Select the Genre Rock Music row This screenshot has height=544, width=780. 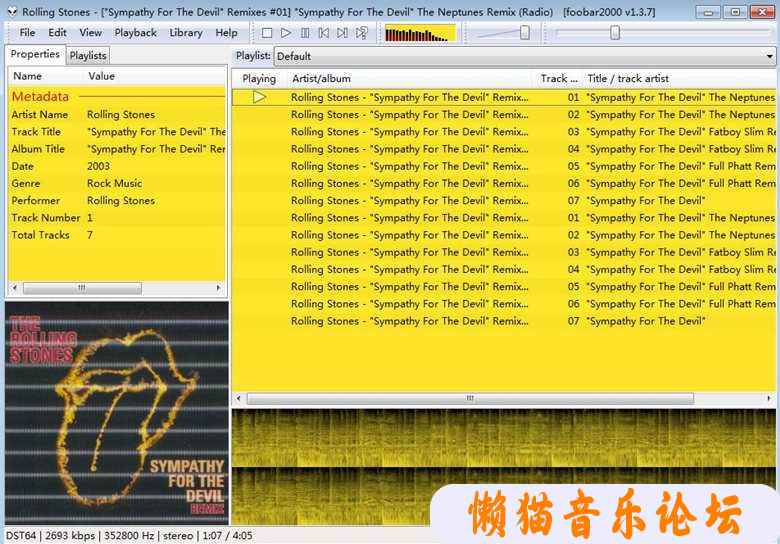point(117,183)
